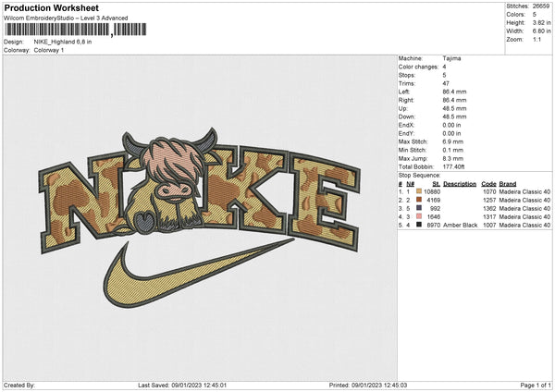Select the Max Stitch value 6.9 mm
Image resolution: width=555 pixels, height=392 pixels.
point(452,141)
